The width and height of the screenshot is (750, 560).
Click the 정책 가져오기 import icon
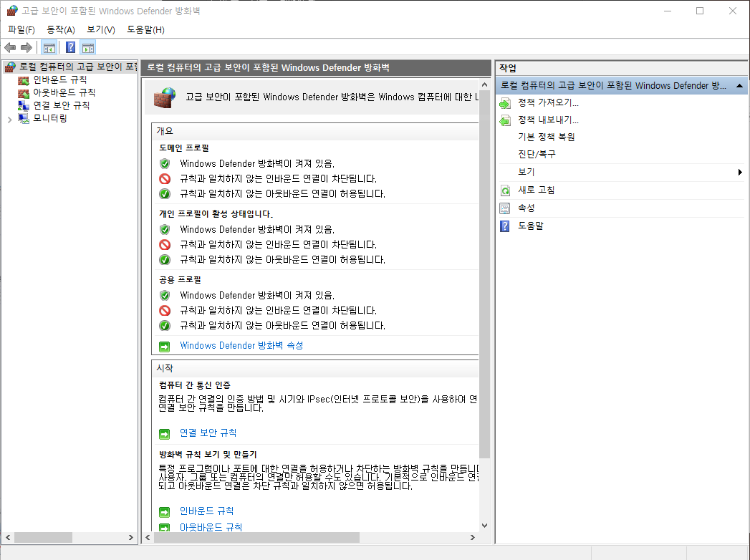point(504,102)
